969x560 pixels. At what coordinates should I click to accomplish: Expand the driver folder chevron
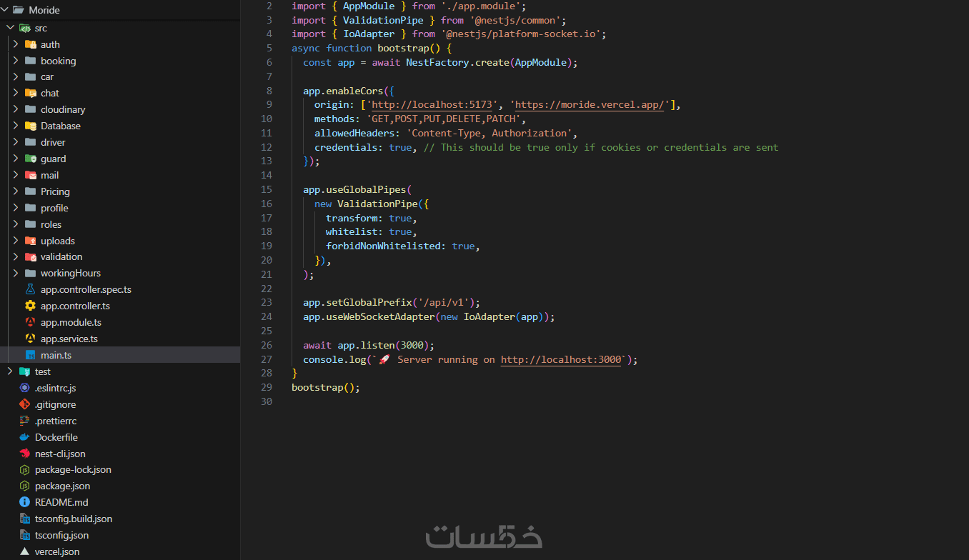pos(16,142)
